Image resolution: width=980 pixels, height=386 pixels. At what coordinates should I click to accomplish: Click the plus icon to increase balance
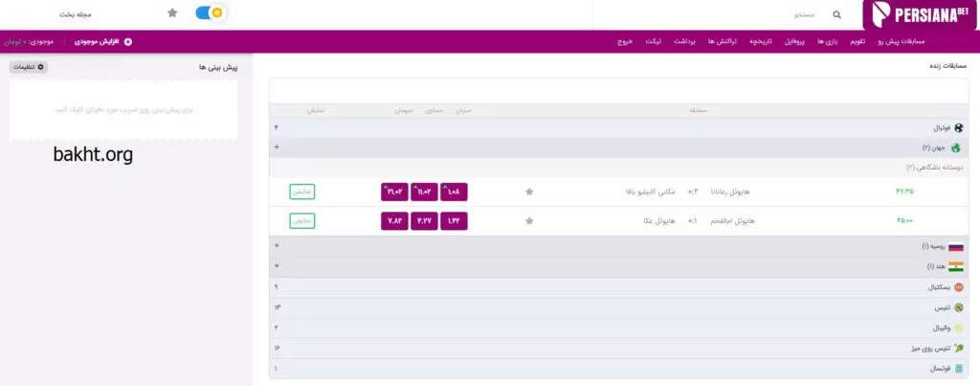coord(128,42)
